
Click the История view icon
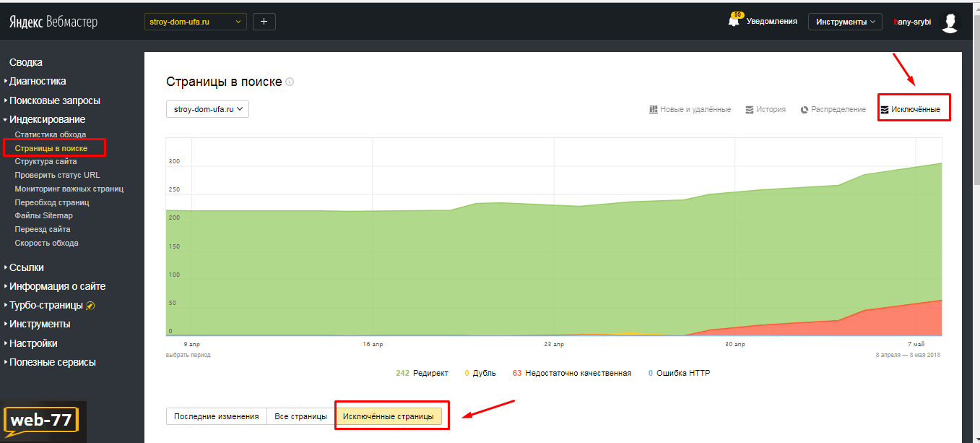point(750,110)
